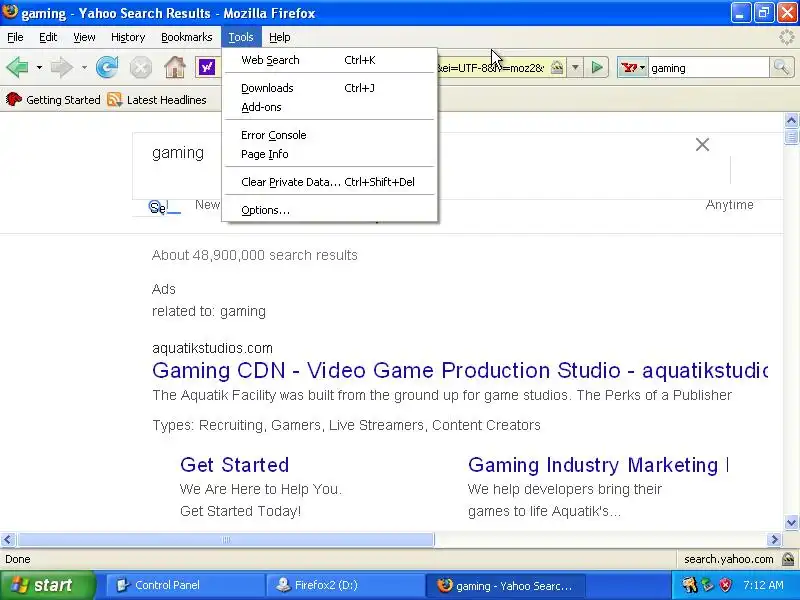Click the purple Yahoo toolbar icon

click(207, 67)
